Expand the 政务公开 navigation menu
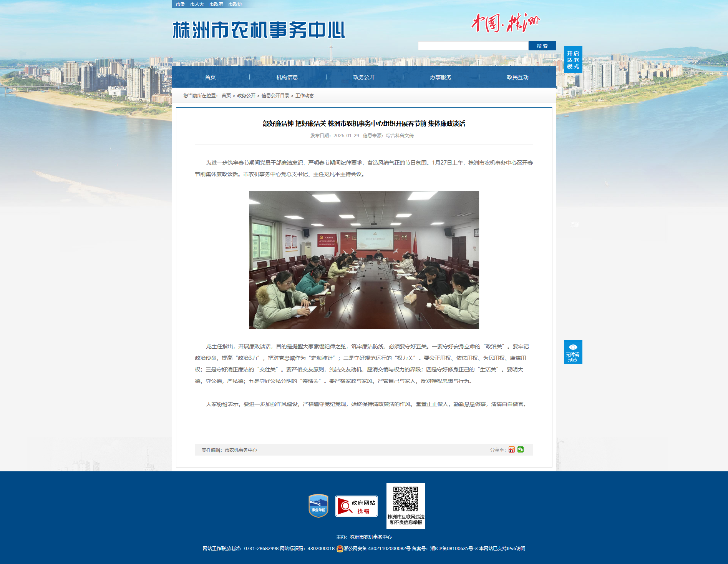Screen dimensions: 728x564 click(364, 77)
